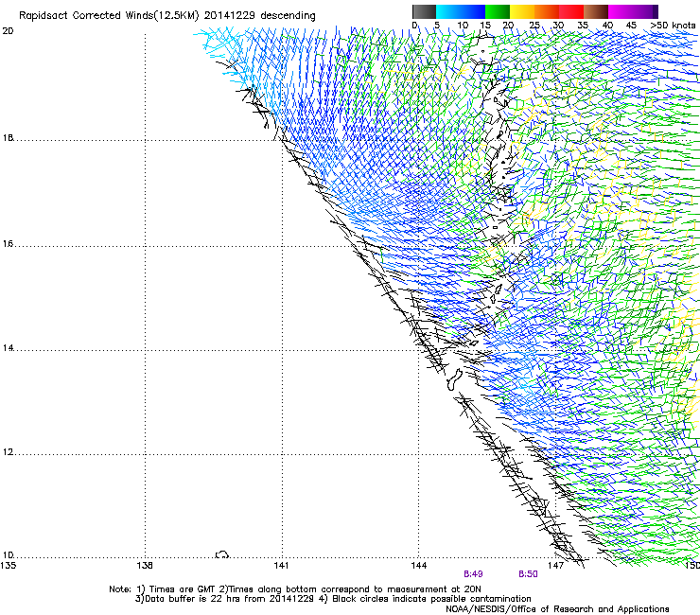Click the 'Data buffer is 22 hrs' note line
Image resolution: width=700 pixels, height=615 pixels.
pos(333,599)
